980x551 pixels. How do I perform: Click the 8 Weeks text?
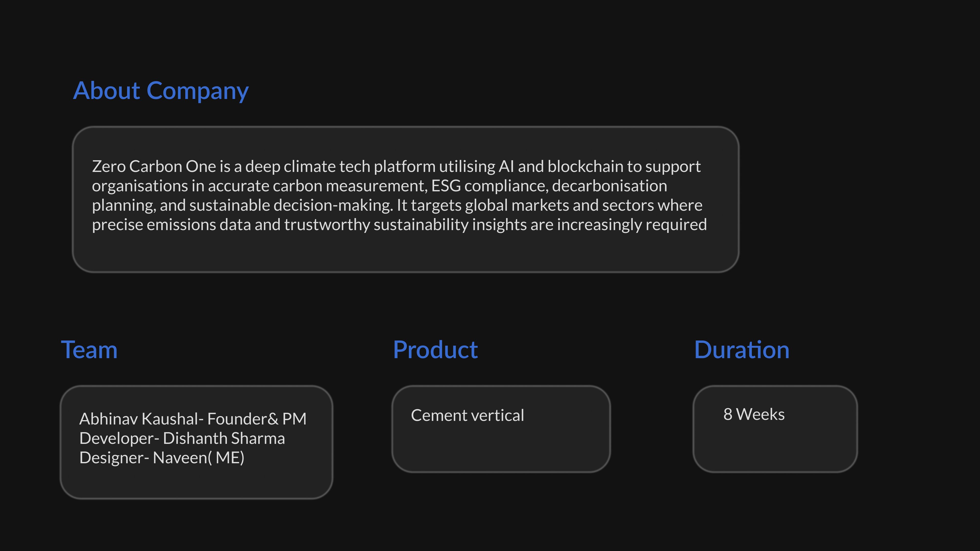point(754,414)
